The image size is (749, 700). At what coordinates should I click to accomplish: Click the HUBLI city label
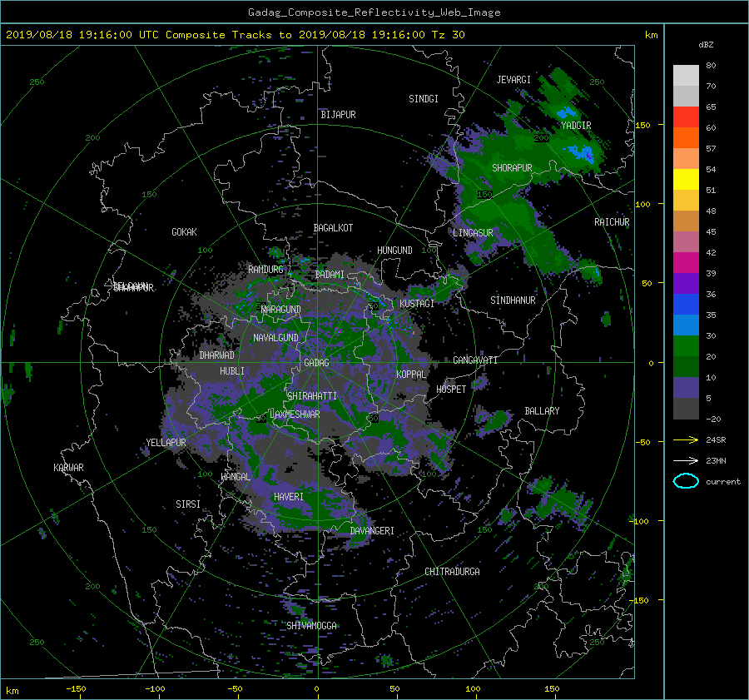coord(232,370)
